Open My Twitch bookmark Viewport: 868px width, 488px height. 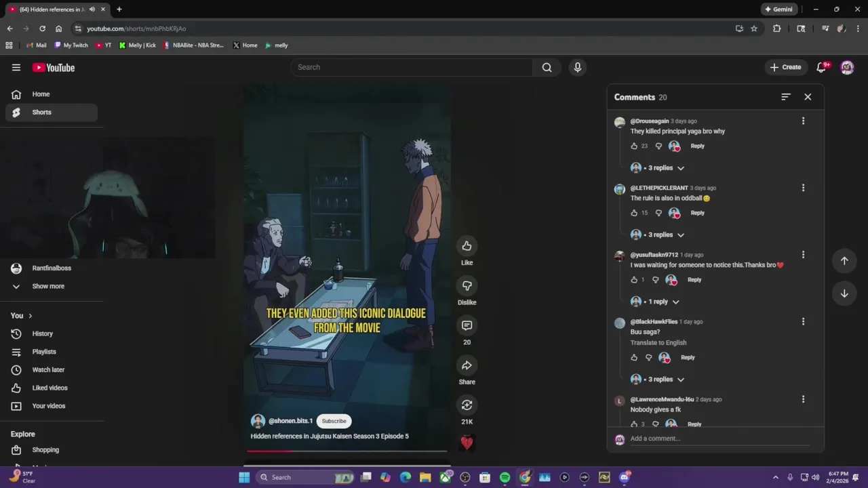[x=70, y=45]
